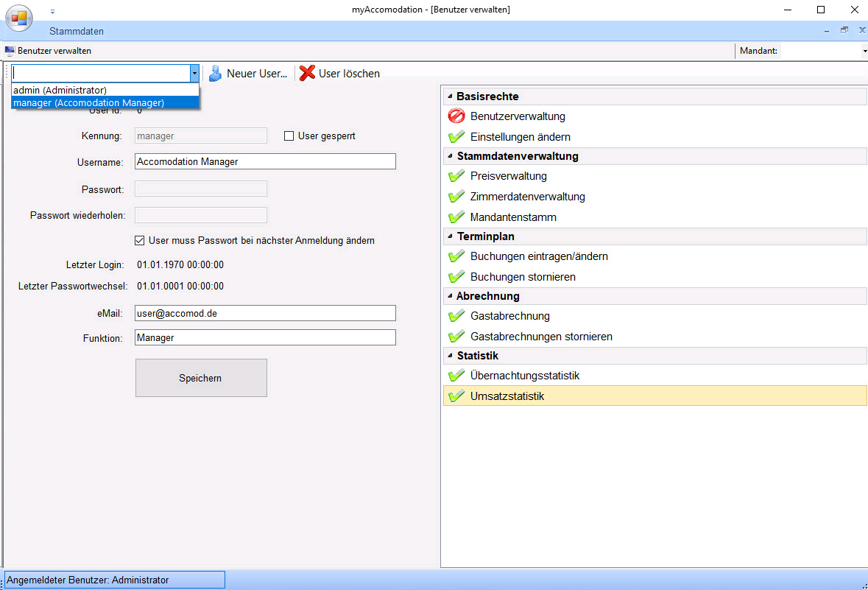Click the Neuer User... button label
868x590 pixels.
(x=257, y=74)
